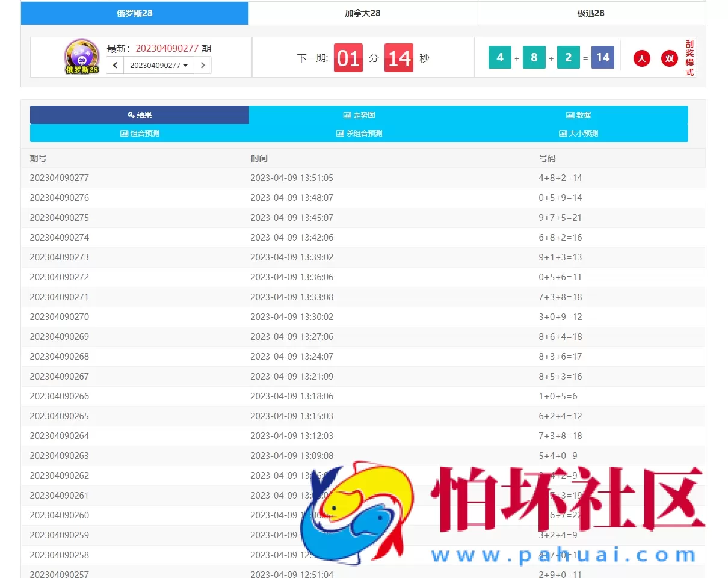Click the 杀组合预测 chart icon

click(340, 133)
